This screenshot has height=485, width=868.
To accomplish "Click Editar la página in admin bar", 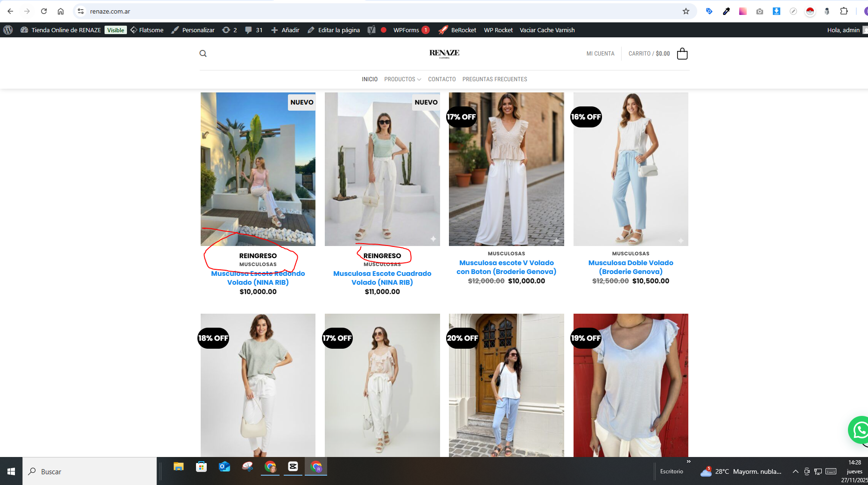I will tap(334, 30).
